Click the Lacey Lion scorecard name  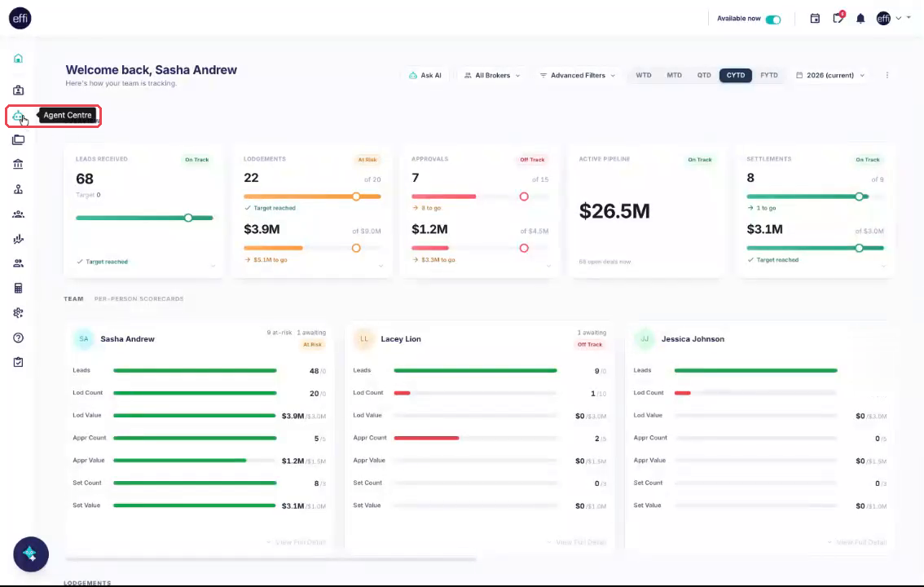coord(401,339)
